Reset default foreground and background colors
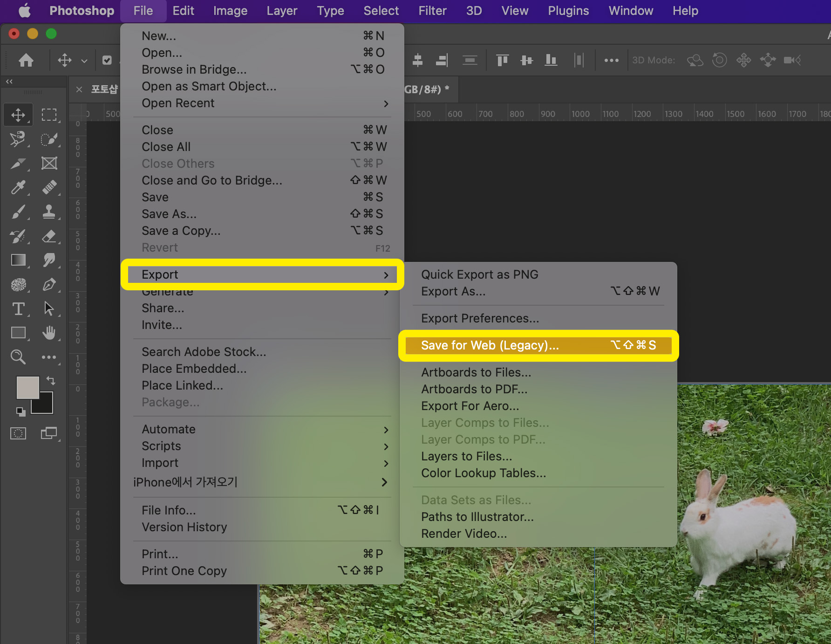 (x=21, y=411)
